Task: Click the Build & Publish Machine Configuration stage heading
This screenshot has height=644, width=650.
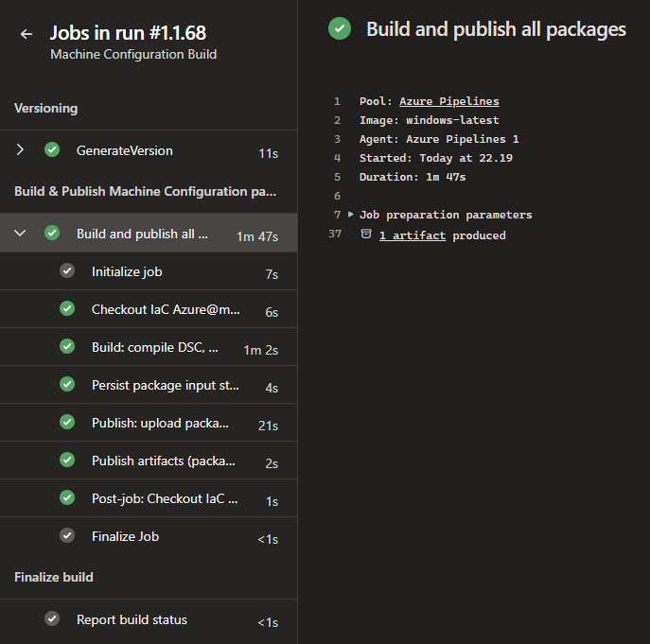Action: coord(145,191)
